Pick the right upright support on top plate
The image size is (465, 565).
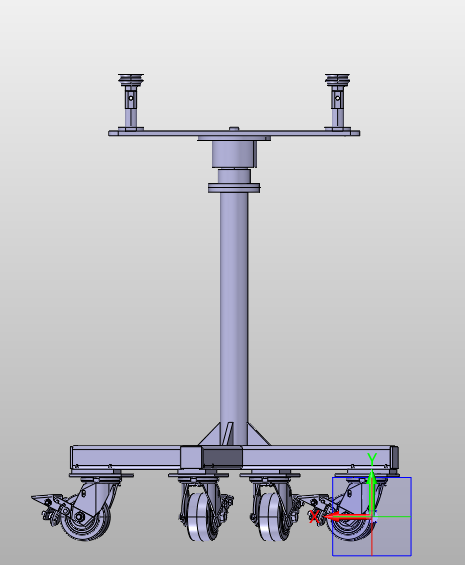click(337, 102)
